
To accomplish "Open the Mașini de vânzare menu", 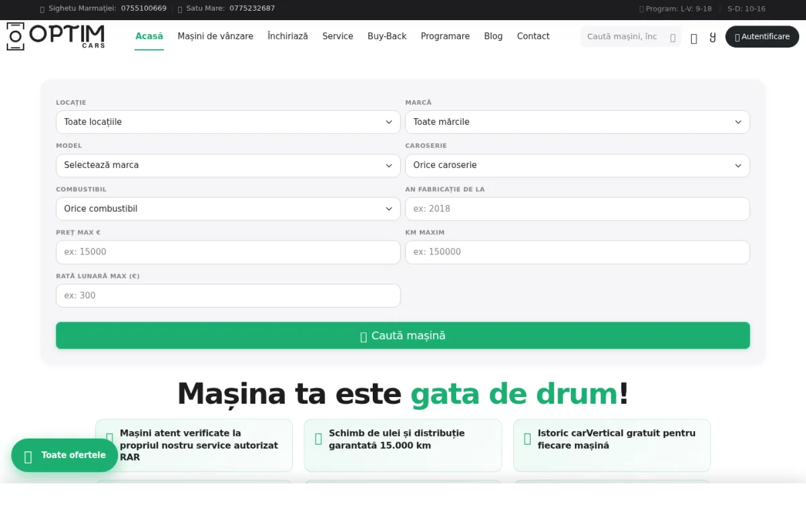I will pyautogui.click(x=216, y=36).
